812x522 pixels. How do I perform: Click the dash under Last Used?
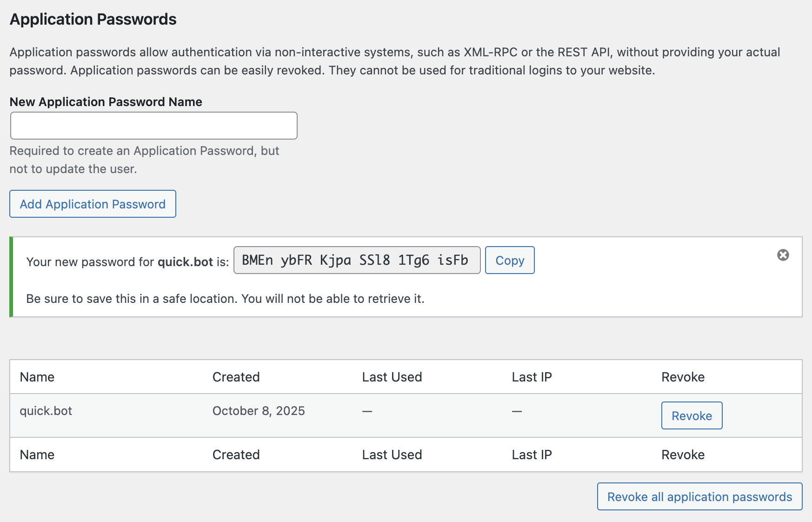[x=367, y=411]
